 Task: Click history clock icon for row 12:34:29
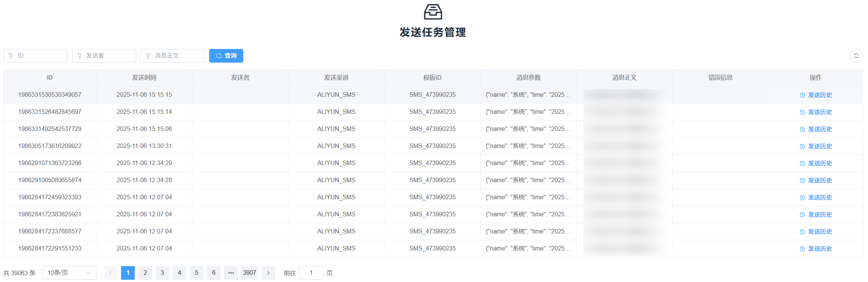[802, 164]
